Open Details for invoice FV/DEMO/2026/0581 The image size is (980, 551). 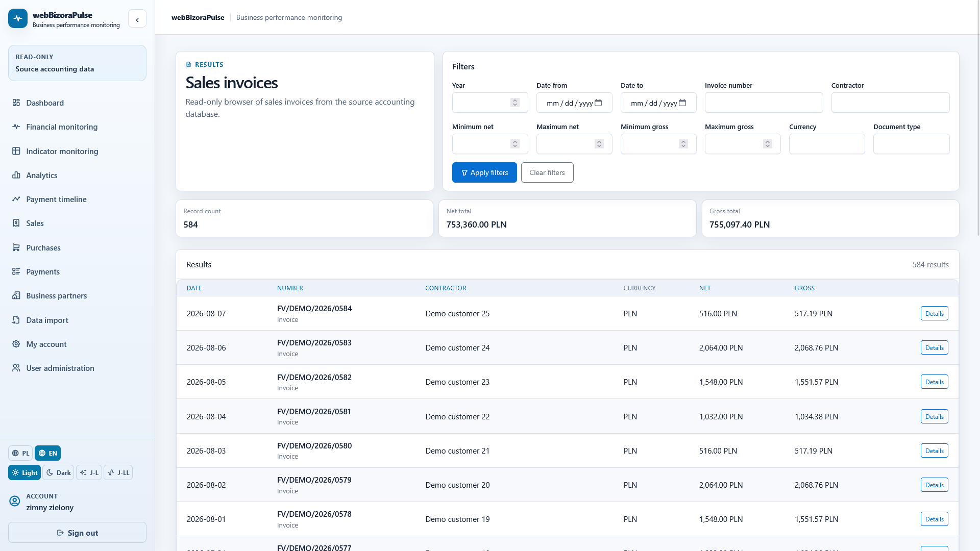tap(934, 416)
